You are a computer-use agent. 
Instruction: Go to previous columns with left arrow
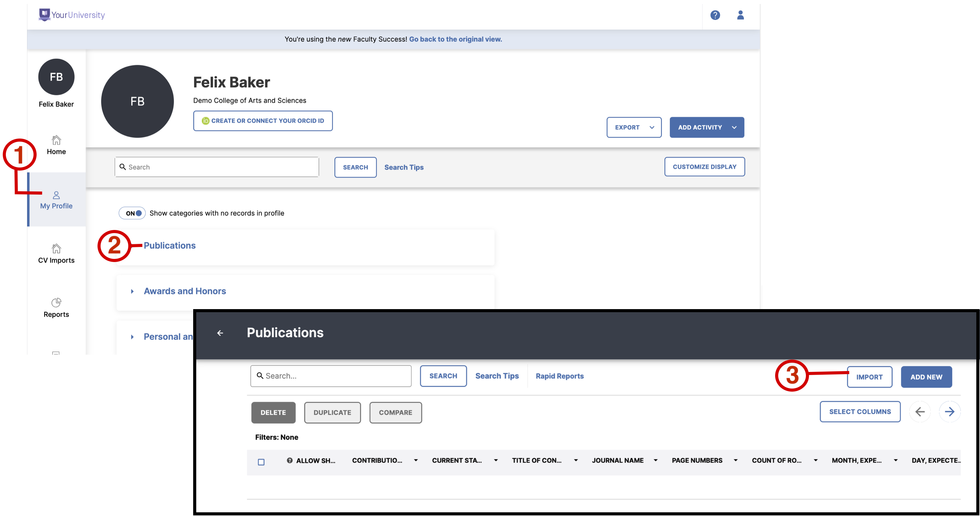point(919,412)
